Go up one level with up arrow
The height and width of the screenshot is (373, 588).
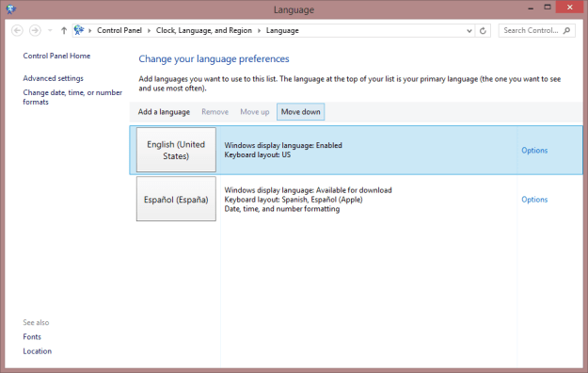pos(64,30)
